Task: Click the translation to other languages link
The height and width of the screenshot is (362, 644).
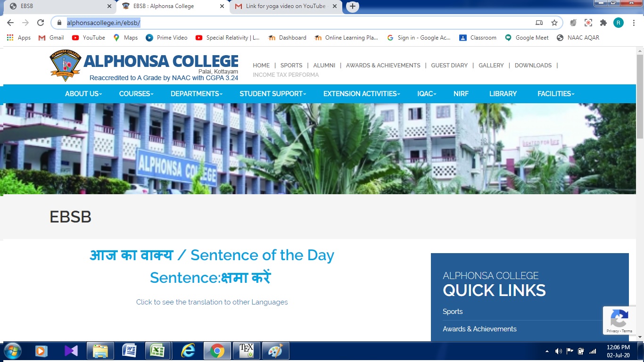Action: click(212, 302)
